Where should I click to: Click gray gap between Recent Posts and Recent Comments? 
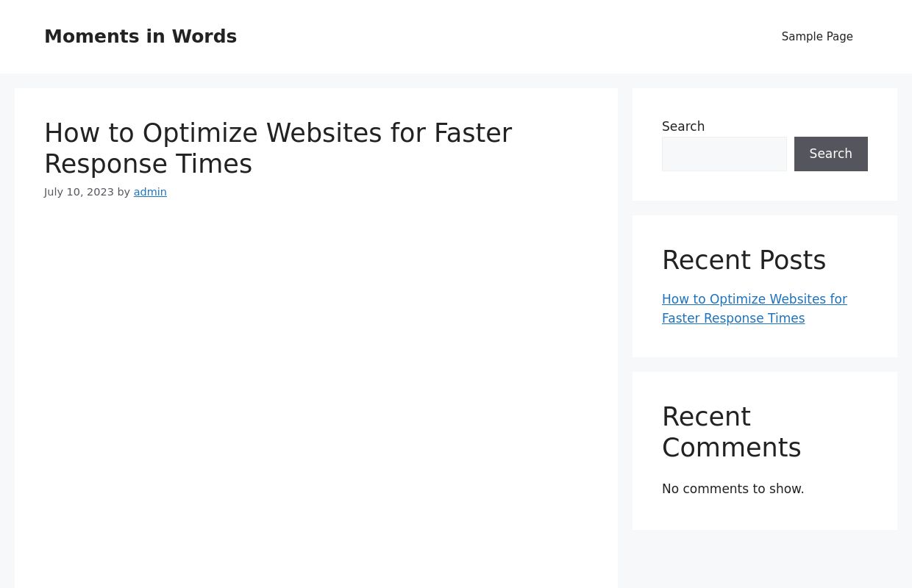765,365
